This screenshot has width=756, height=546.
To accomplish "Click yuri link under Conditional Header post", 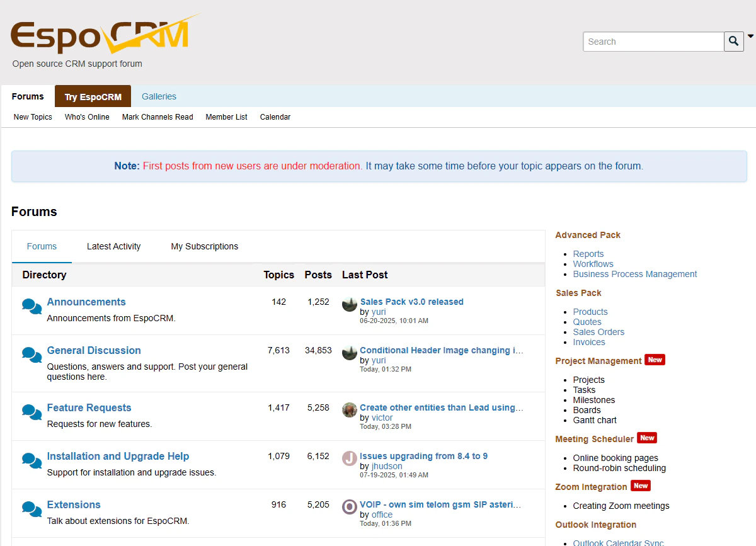I will [379, 360].
